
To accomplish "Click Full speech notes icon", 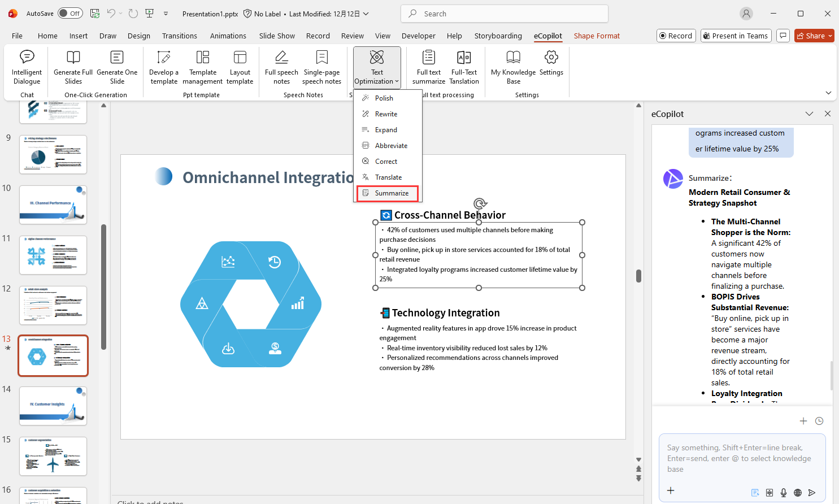I will 281,57.
